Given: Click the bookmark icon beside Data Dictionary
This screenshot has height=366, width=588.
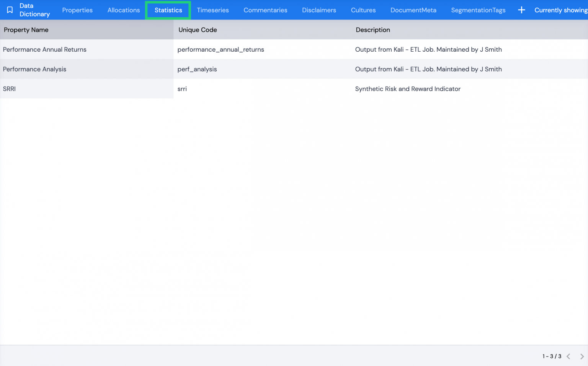Looking at the screenshot, I should click(10, 10).
